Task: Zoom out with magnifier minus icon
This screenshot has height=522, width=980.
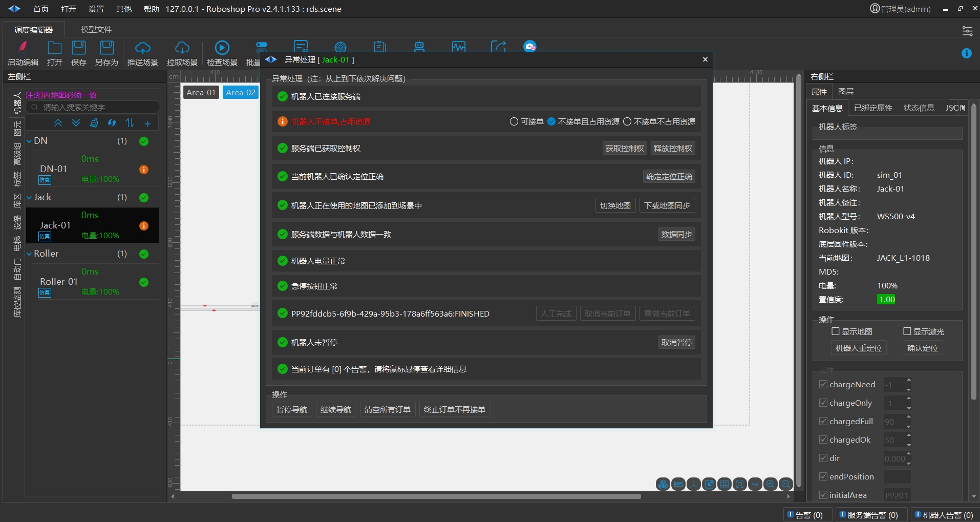Action: [785, 484]
